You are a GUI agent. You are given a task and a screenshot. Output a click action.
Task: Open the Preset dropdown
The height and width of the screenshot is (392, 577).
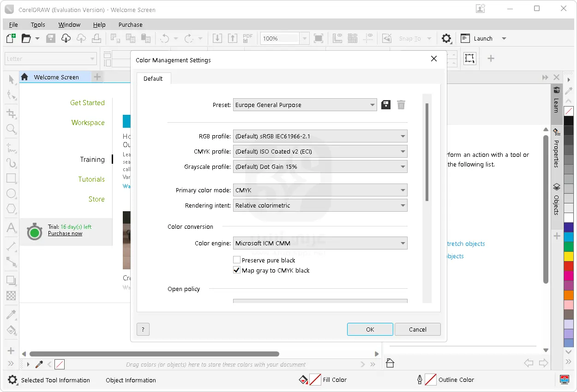click(305, 105)
